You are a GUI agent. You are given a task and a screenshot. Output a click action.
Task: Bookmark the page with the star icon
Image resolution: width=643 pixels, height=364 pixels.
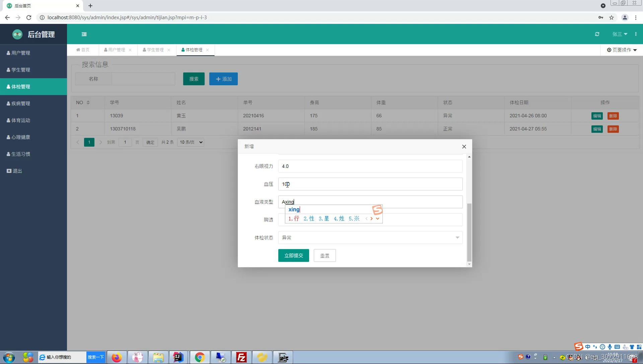[612, 17]
